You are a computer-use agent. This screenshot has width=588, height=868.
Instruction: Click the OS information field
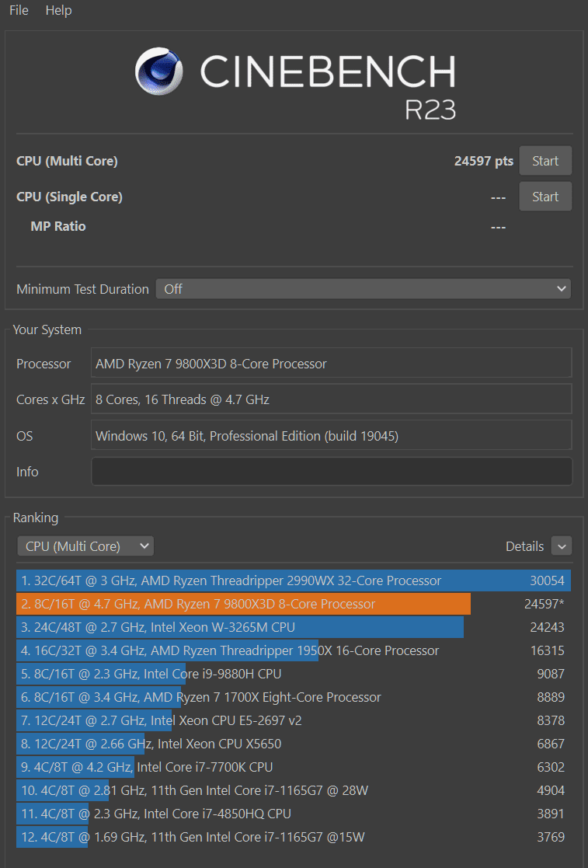coord(331,436)
